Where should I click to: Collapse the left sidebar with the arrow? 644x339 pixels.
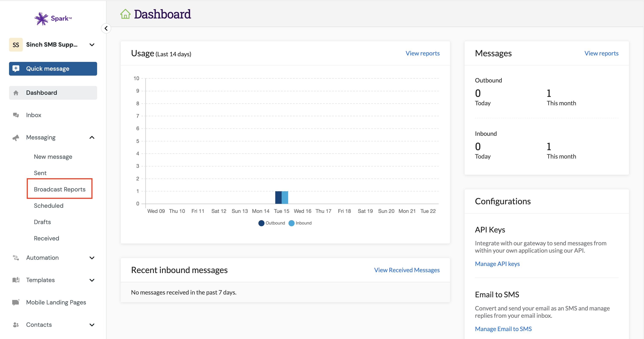point(106,28)
